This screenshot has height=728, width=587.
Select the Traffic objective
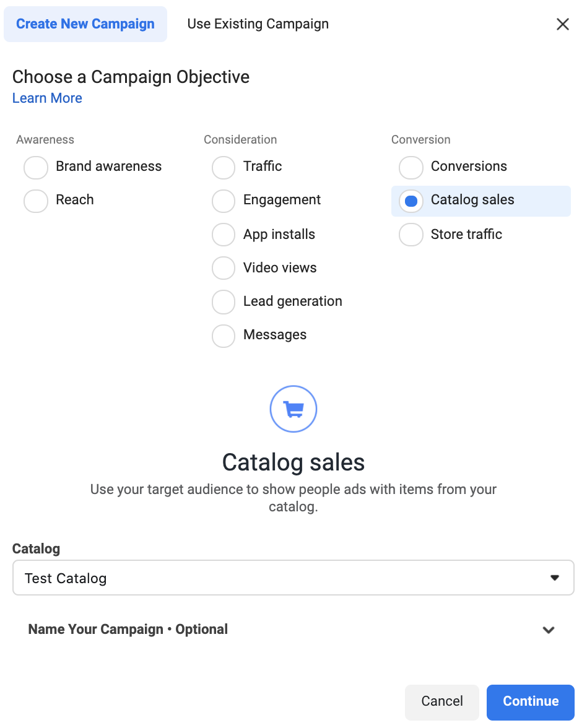224,167
